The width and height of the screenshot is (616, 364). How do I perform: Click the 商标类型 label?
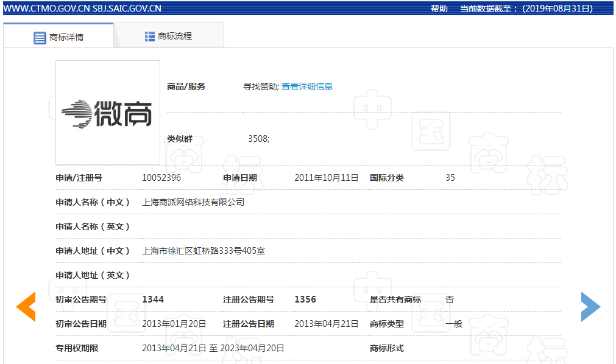pos(386,324)
